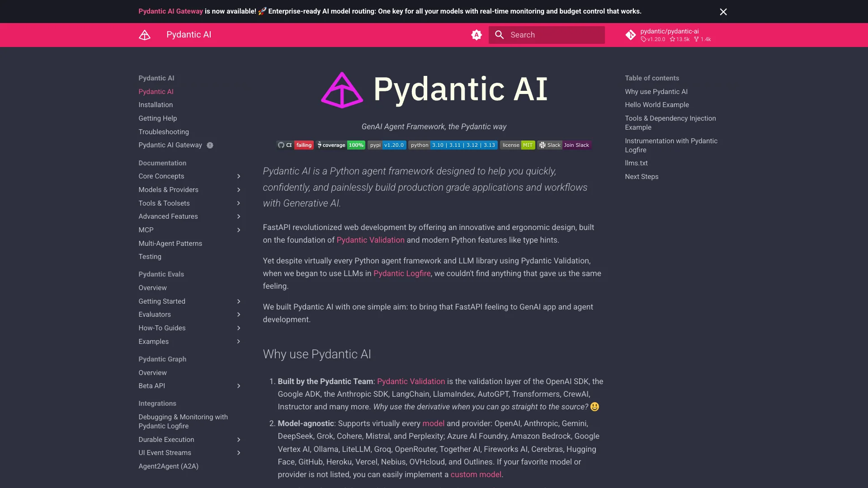Click the GitHub icon on the CI badge
This screenshot has height=488, width=868.
(x=280, y=145)
